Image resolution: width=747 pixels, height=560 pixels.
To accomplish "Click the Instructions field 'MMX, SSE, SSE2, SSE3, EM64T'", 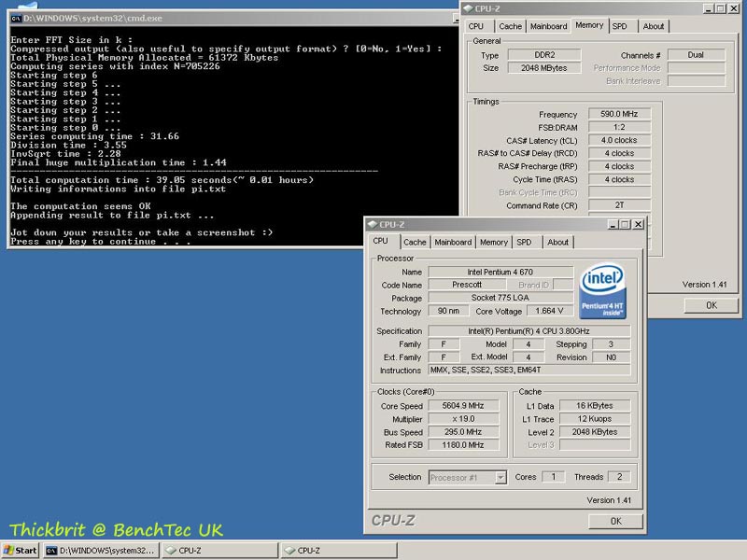I will click(x=529, y=370).
